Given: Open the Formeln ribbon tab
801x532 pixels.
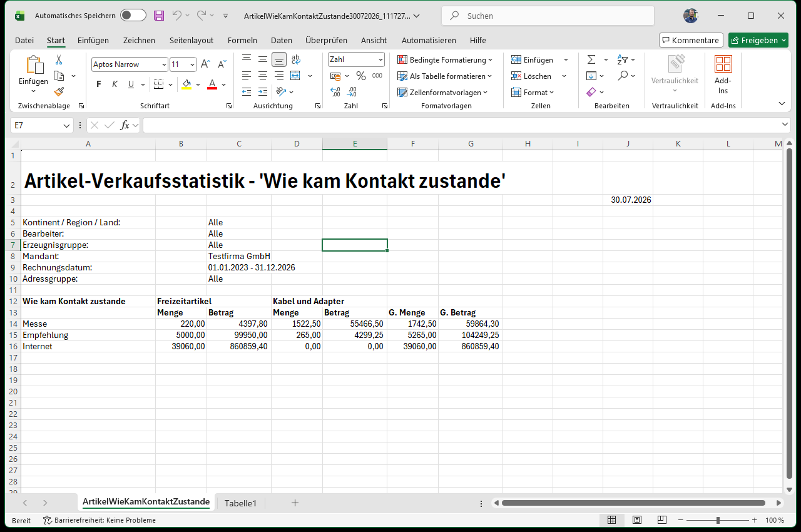Looking at the screenshot, I should coord(242,40).
